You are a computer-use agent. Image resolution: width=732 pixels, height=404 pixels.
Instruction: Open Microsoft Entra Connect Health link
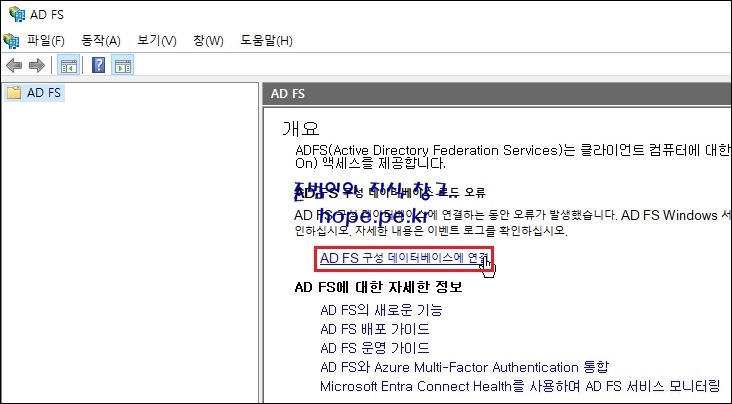click(520, 386)
